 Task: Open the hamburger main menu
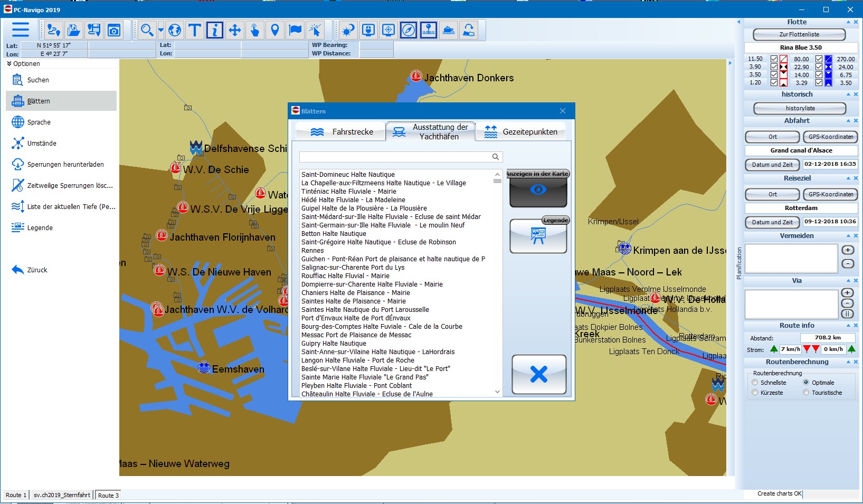(x=21, y=30)
